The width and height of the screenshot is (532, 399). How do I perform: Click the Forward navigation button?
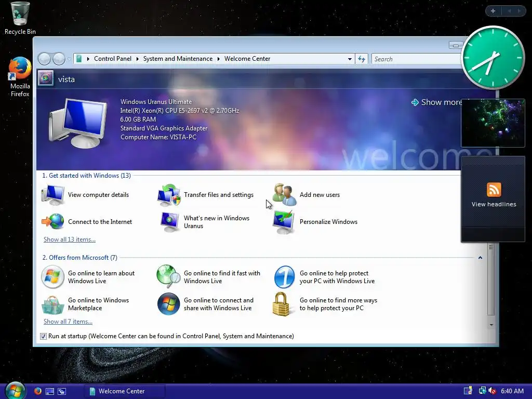point(59,59)
